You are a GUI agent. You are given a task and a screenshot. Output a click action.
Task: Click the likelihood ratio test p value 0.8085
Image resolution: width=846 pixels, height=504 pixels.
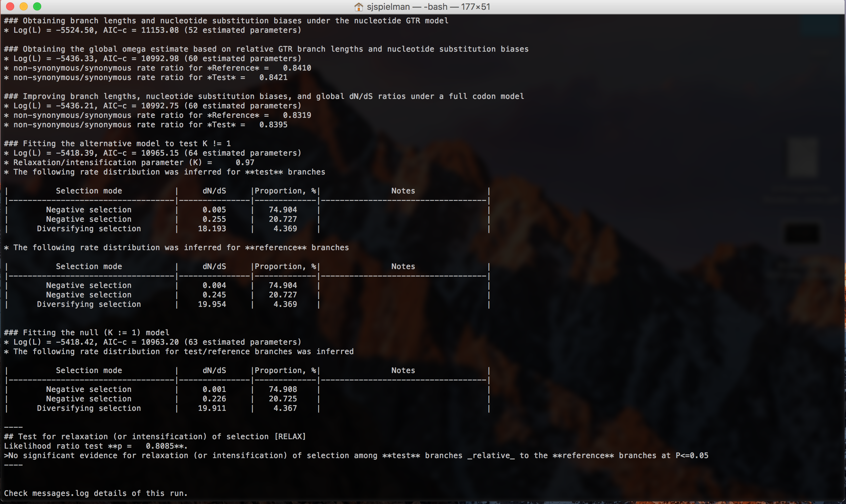tap(160, 446)
